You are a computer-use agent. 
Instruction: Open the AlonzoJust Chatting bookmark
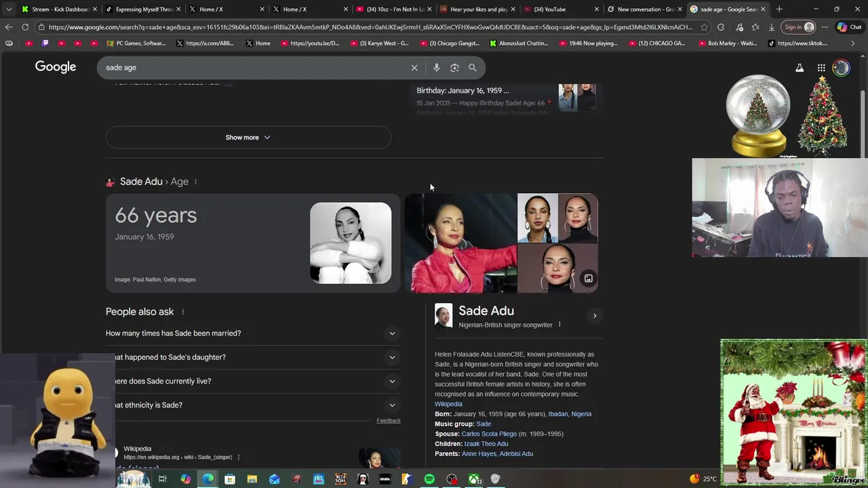[x=519, y=43]
